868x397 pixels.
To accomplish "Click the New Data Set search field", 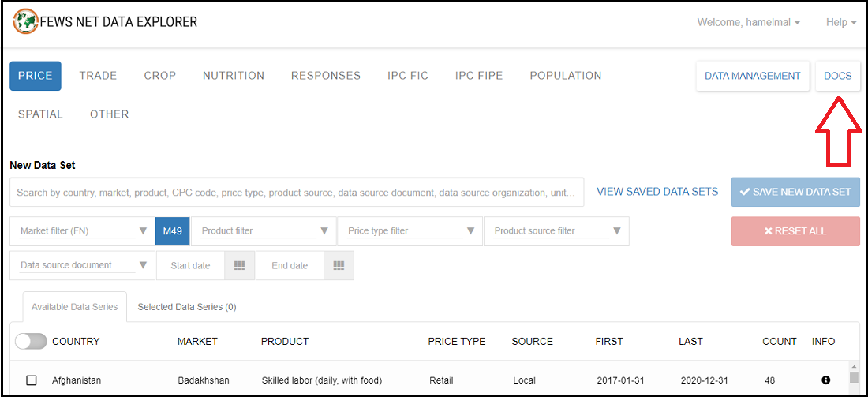I will point(297,193).
